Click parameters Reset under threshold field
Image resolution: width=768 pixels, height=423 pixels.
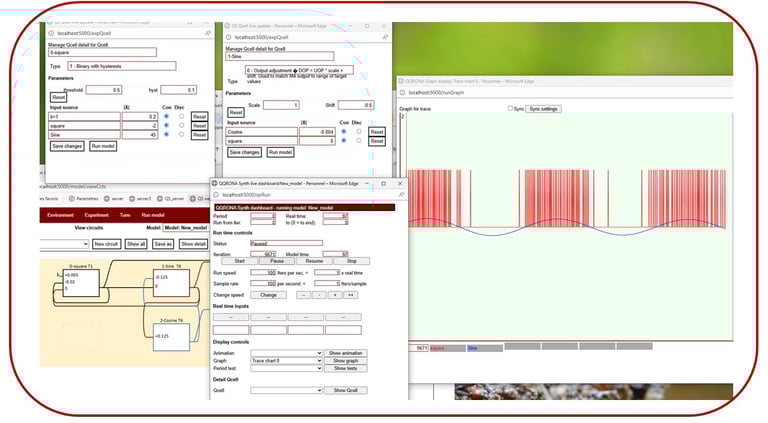pos(58,97)
